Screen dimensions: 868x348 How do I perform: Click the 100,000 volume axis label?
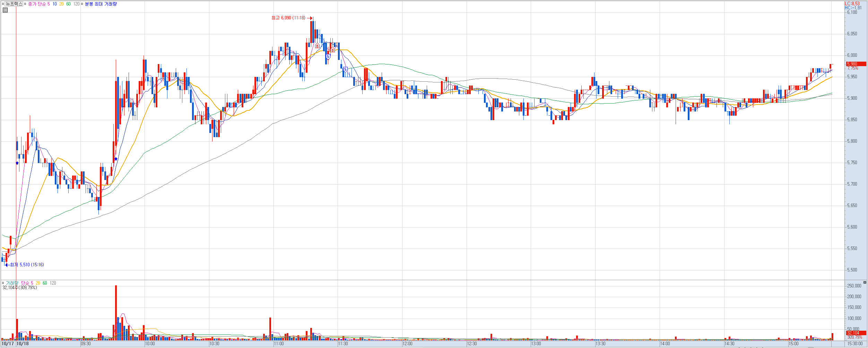point(854,318)
